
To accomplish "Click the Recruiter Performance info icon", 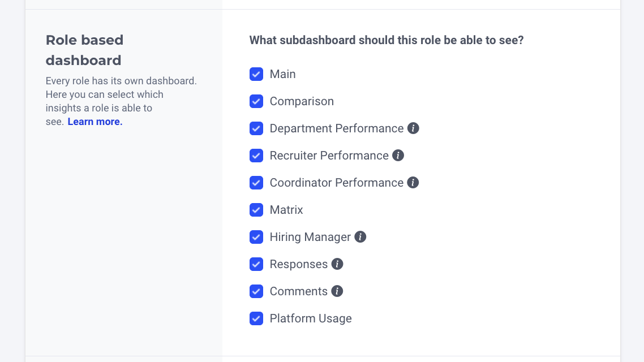I will 398,156.
